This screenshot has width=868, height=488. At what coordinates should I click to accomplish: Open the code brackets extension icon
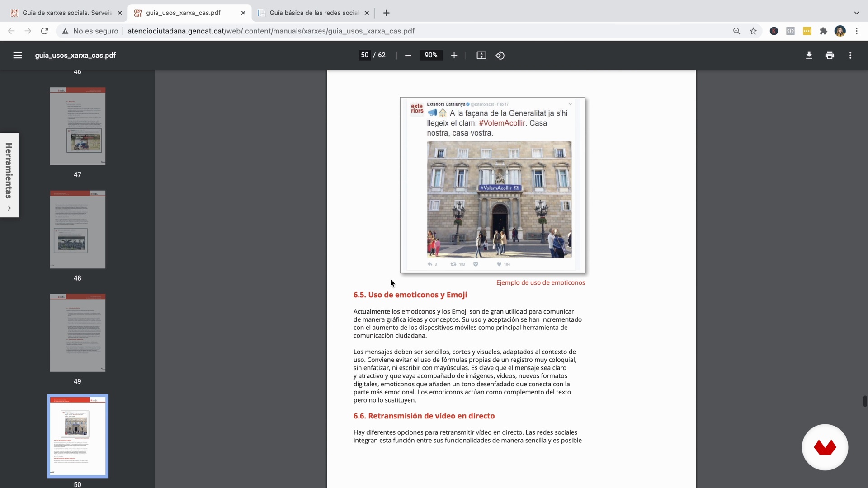point(790,31)
